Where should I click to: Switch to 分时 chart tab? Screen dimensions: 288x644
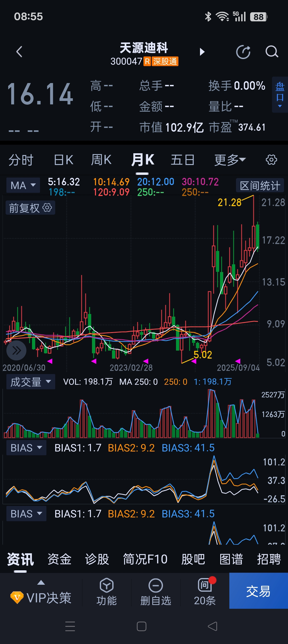tap(21, 160)
